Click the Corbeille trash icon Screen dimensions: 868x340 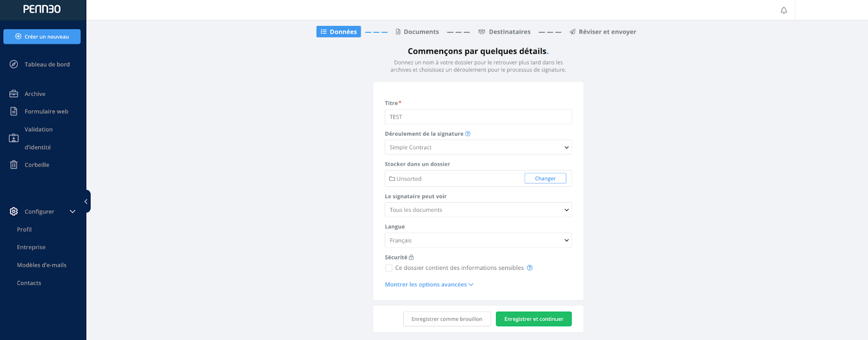click(x=14, y=165)
